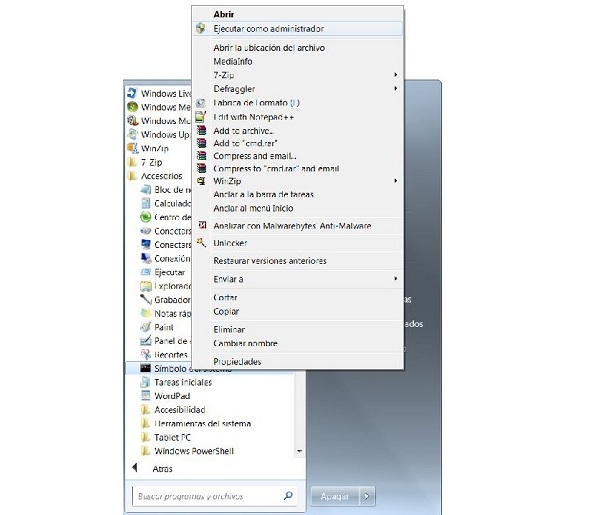The height and width of the screenshot is (515, 600).
Task: Click the Notepad++ icon in context menu
Action: (201, 117)
